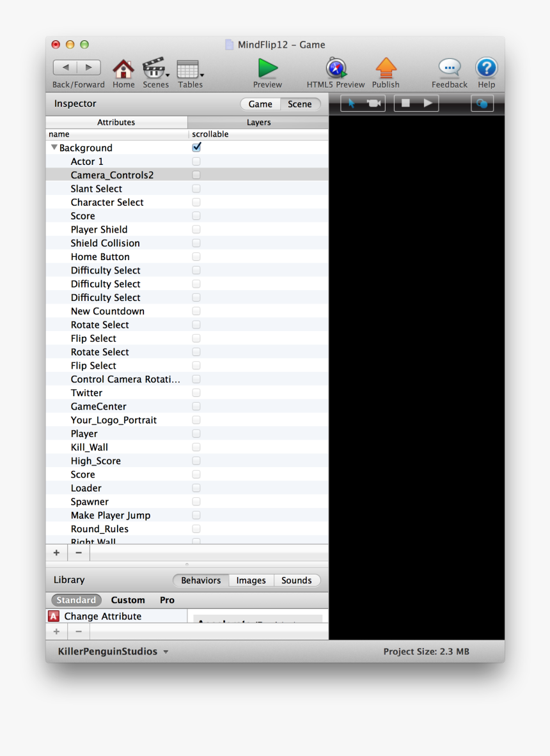Select the Change Attribute behavior

[102, 615]
